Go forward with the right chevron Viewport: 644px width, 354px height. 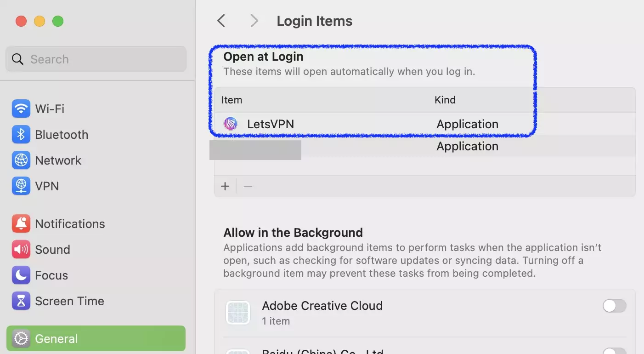point(254,21)
